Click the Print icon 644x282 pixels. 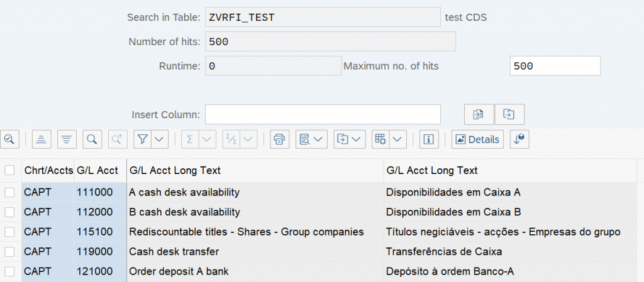click(280, 139)
